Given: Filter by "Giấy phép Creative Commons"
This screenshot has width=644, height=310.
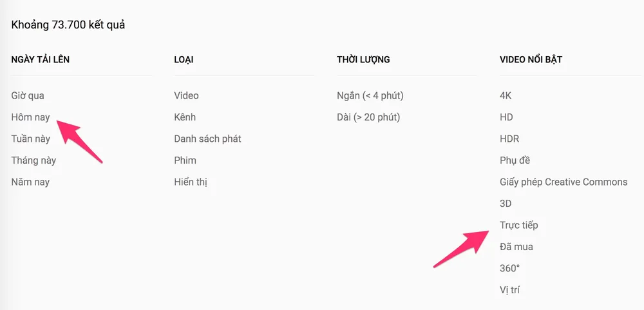Looking at the screenshot, I should [x=563, y=182].
